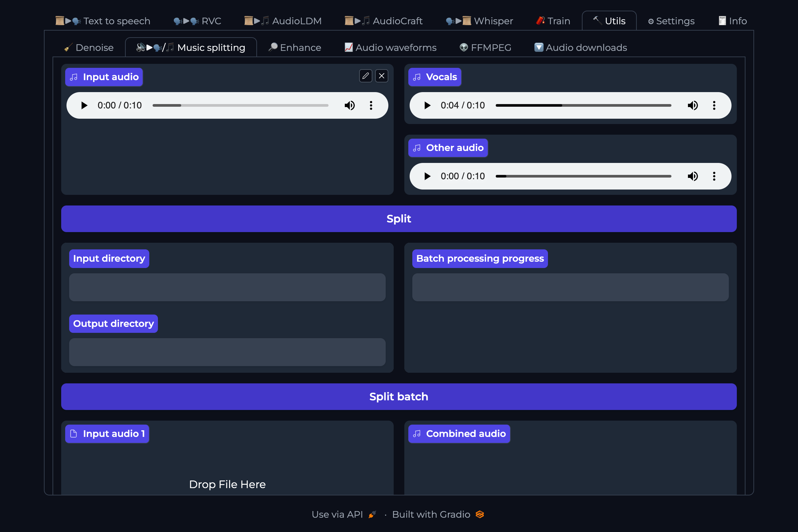
Task: Click the Input directory text field
Action: pyautogui.click(x=227, y=287)
